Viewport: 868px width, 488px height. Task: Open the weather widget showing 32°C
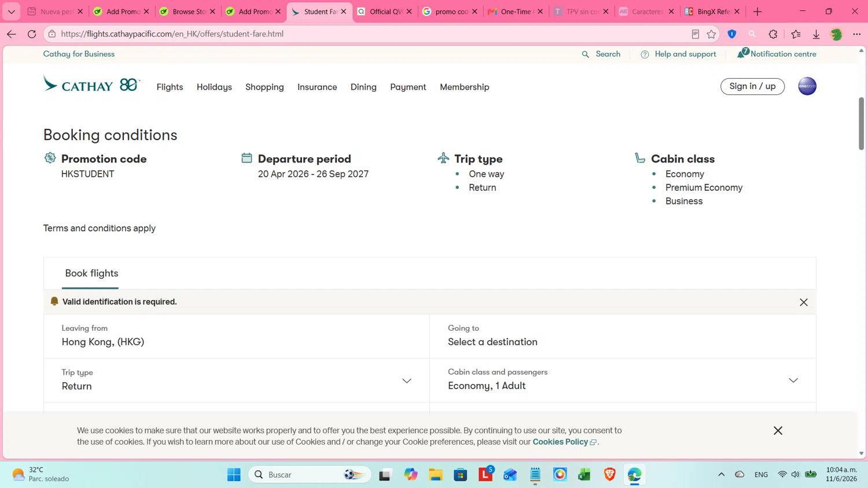(41, 475)
